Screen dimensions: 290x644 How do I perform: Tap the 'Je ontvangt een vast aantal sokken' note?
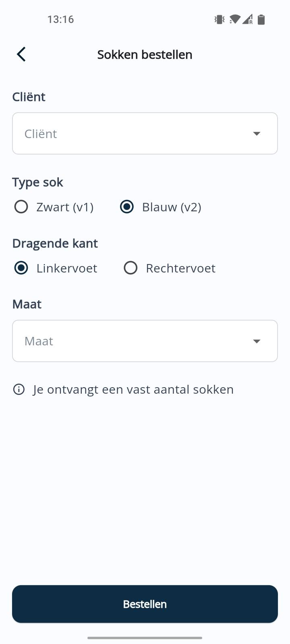[x=133, y=390]
